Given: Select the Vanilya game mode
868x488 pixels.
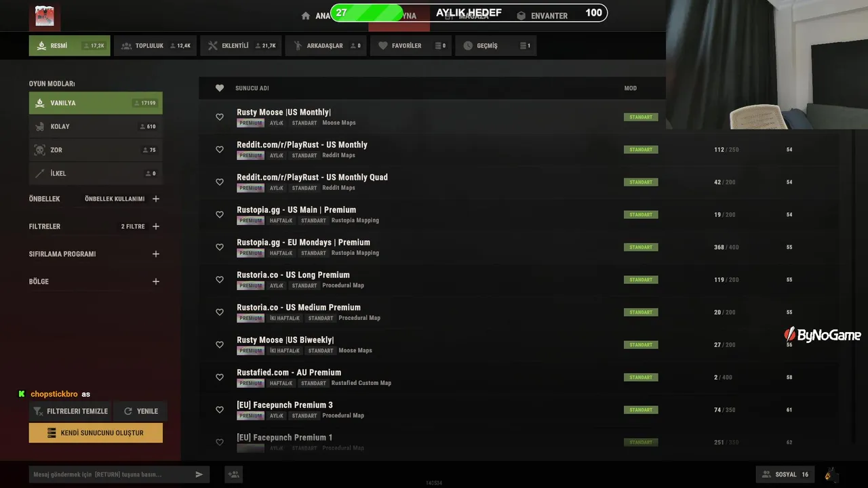Looking at the screenshot, I should click(x=96, y=103).
